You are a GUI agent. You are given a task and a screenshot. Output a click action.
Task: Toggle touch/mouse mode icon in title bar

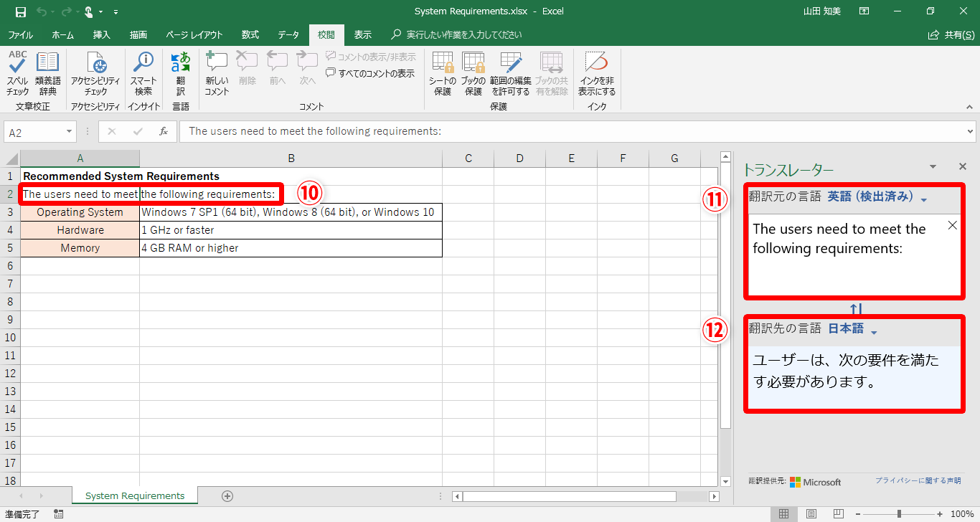click(89, 11)
